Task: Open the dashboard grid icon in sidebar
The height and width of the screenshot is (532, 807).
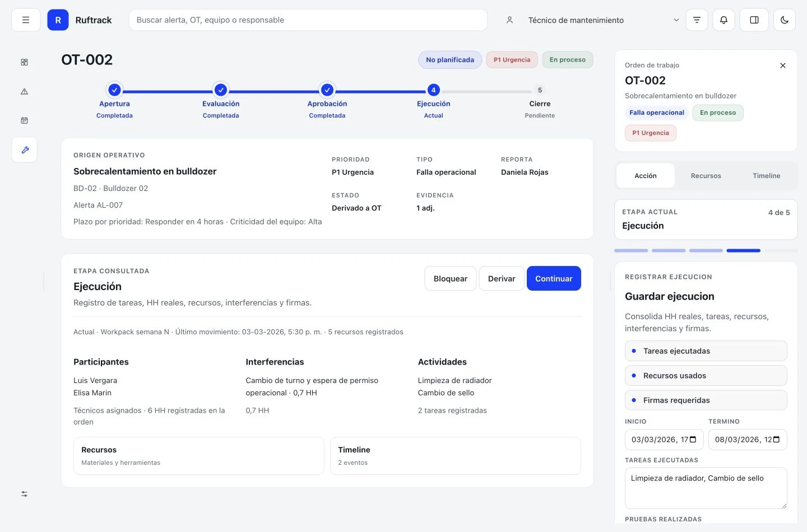Action: point(25,62)
